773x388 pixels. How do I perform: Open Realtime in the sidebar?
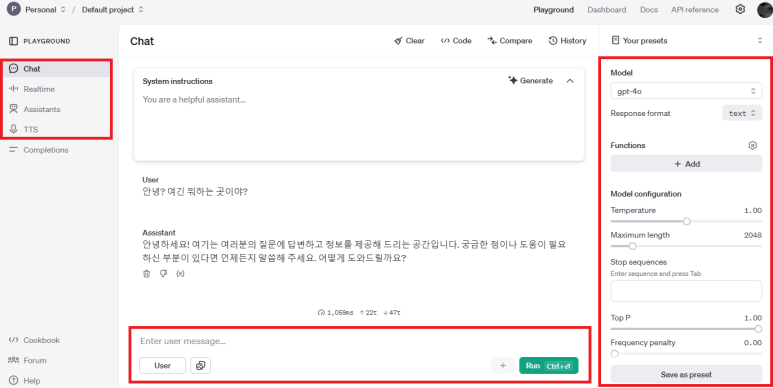[33, 89]
